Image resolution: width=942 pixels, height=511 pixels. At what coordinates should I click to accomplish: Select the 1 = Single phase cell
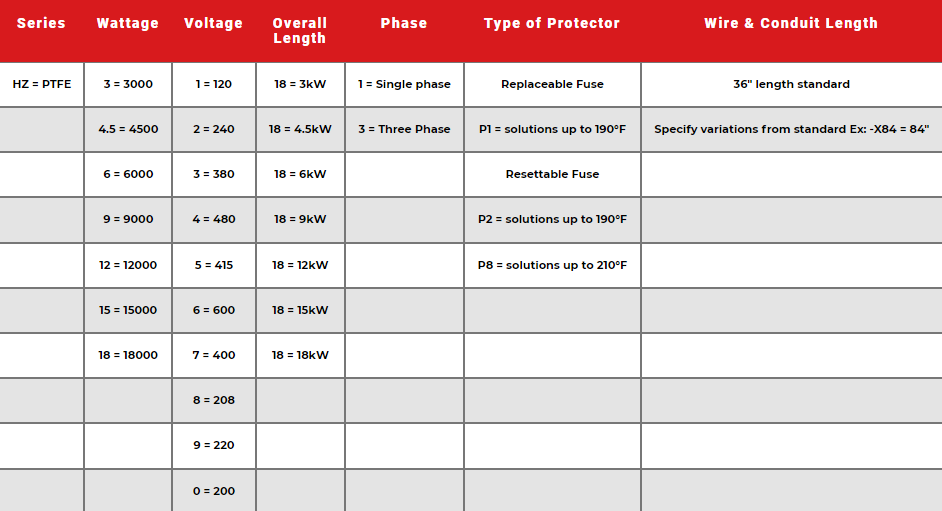pyautogui.click(x=404, y=84)
